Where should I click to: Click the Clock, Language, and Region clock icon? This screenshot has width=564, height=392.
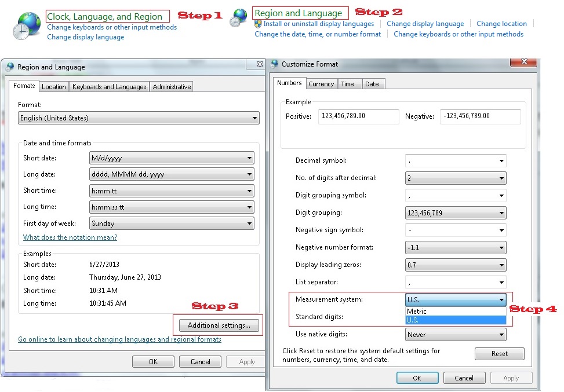point(24,25)
